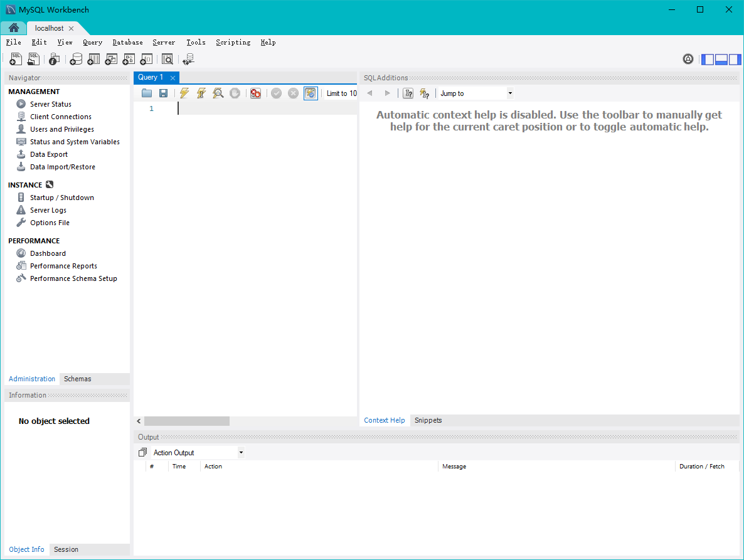Open Performance Reports
The height and width of the screenshot is (560, 744).
click(63, 266)
